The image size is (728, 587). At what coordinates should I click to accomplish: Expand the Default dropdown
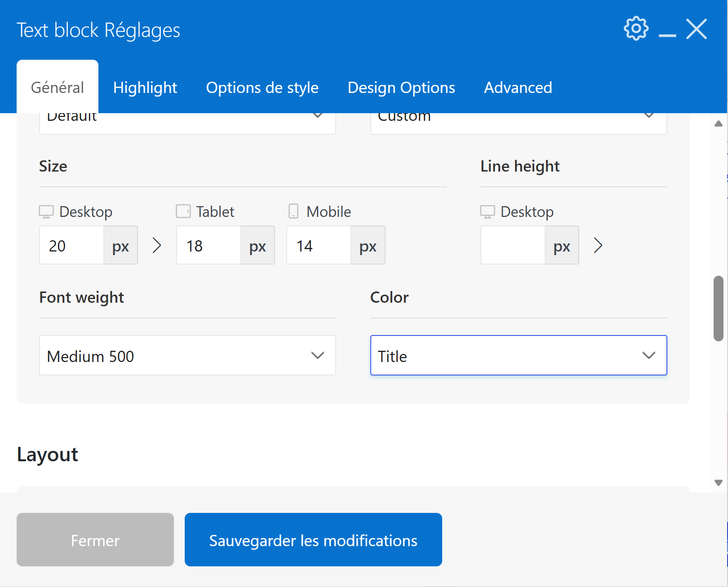click(187, 123)
